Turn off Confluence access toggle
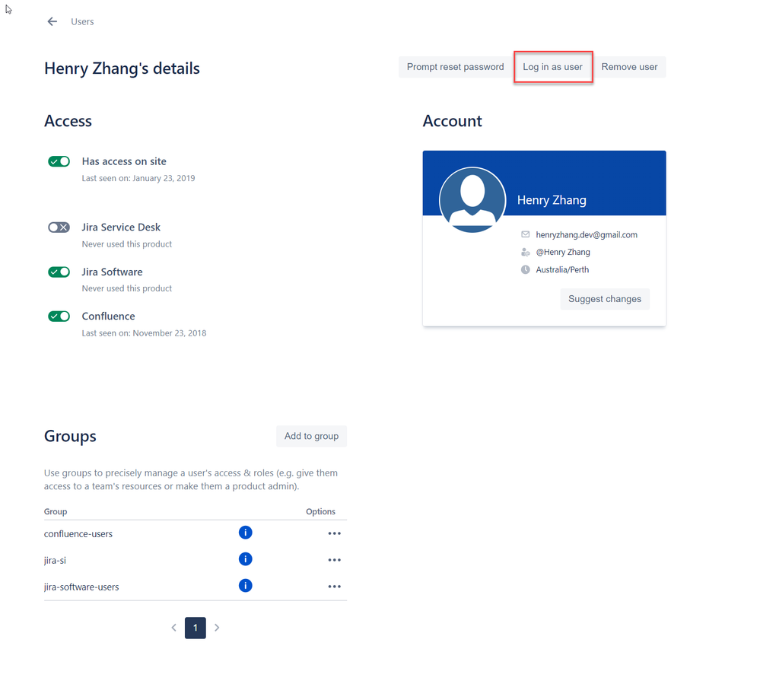Viewport: 760px width, 700px height. pyautogui.click(x=59, y=317)
